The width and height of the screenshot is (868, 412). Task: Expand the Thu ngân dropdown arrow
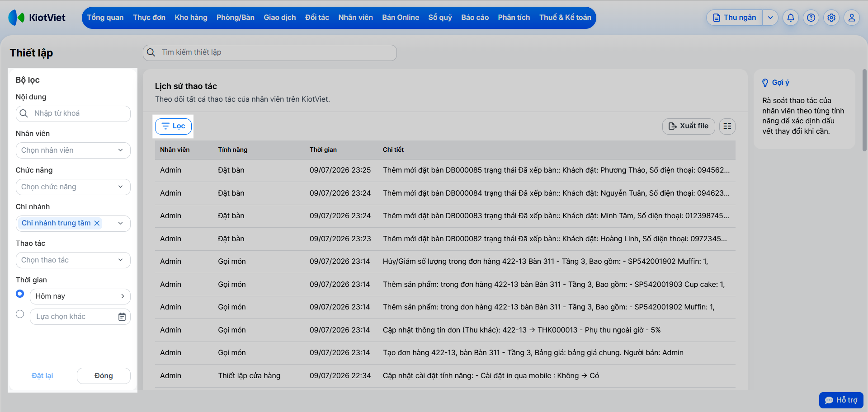(x=770, y=18)
